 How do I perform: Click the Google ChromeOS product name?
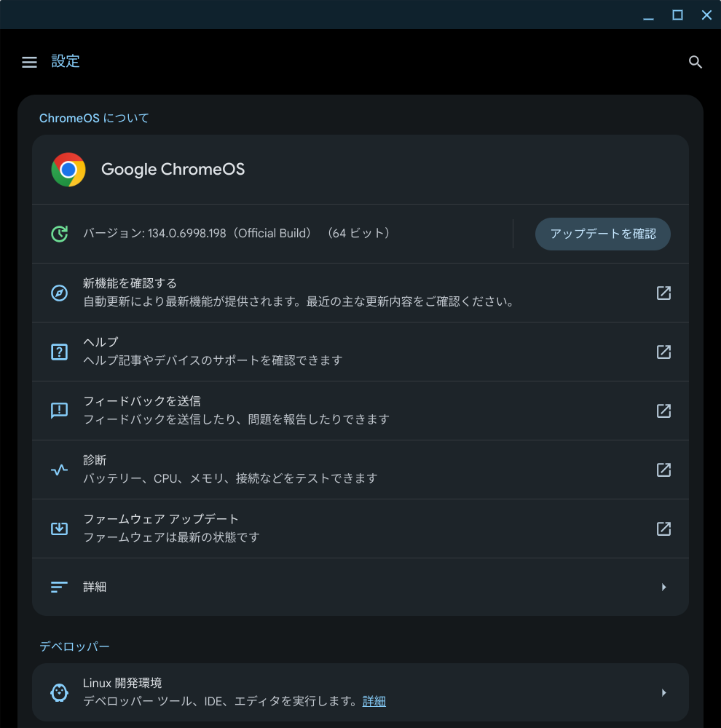point(173,170)
